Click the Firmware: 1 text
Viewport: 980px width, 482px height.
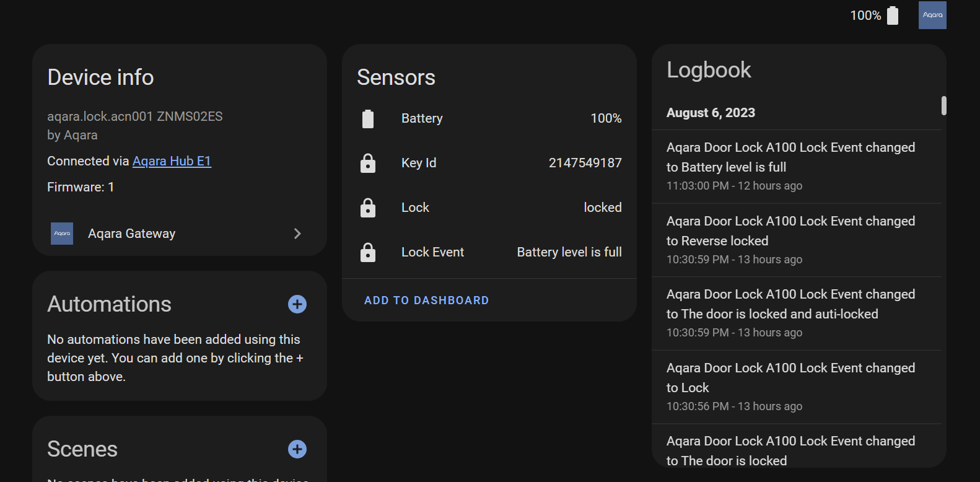[x=81, y=187]
